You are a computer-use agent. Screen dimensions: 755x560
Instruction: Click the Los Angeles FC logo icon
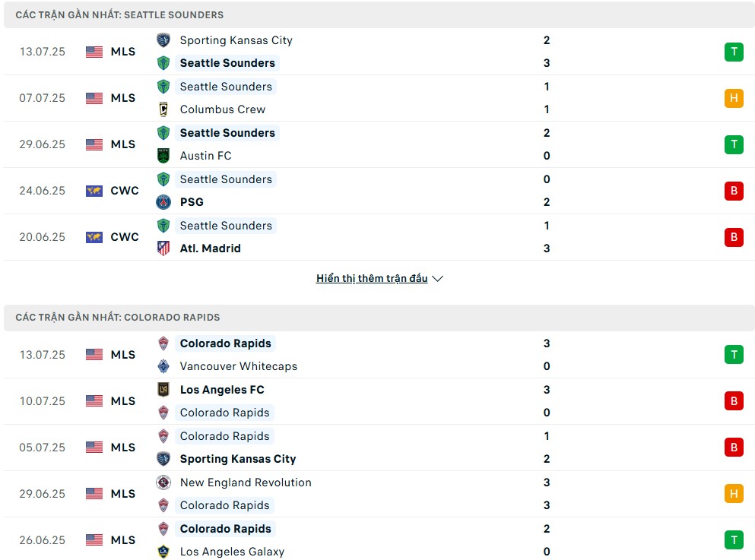pos(163,389)
